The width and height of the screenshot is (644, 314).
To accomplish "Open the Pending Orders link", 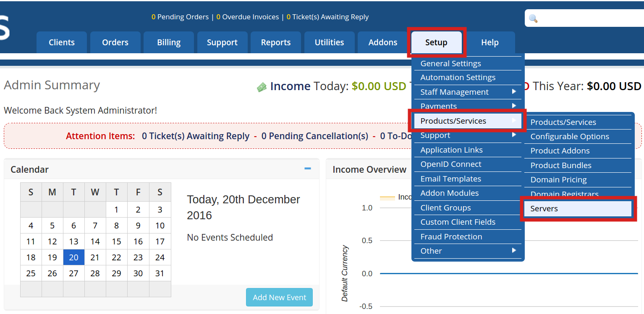I will pos(180,17).
